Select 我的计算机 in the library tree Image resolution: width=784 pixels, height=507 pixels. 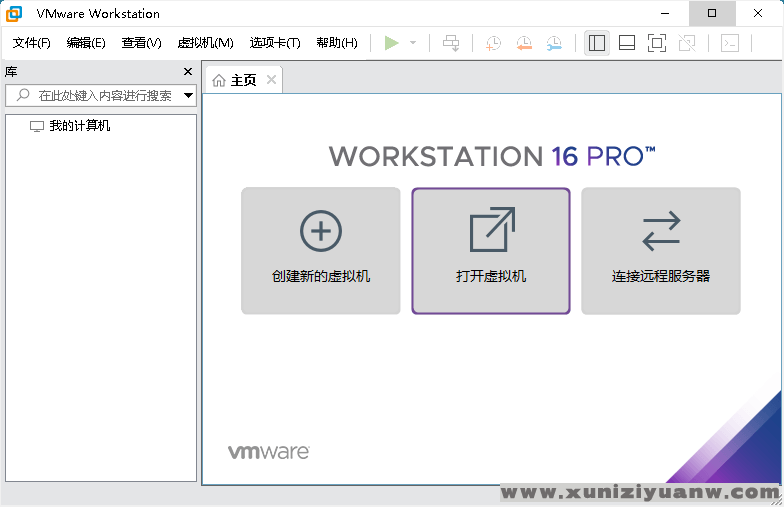point(79,126)
